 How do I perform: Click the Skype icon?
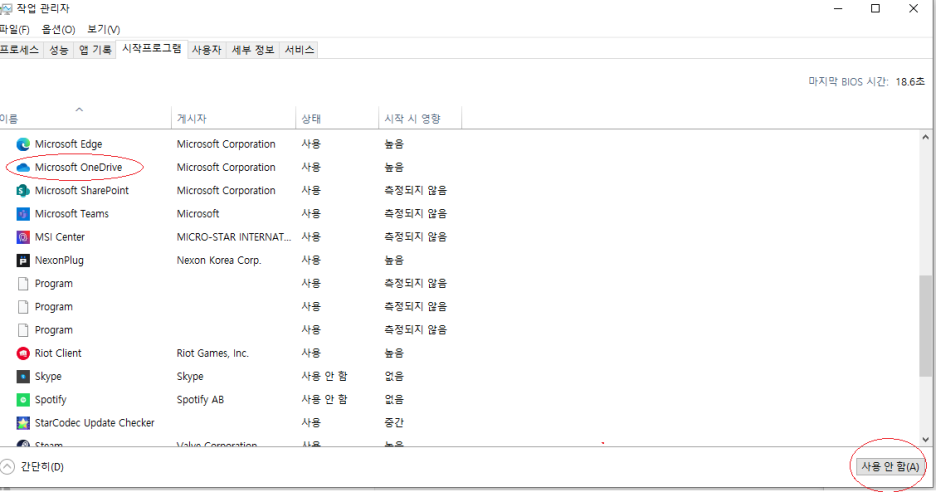(x=23, y=377)
